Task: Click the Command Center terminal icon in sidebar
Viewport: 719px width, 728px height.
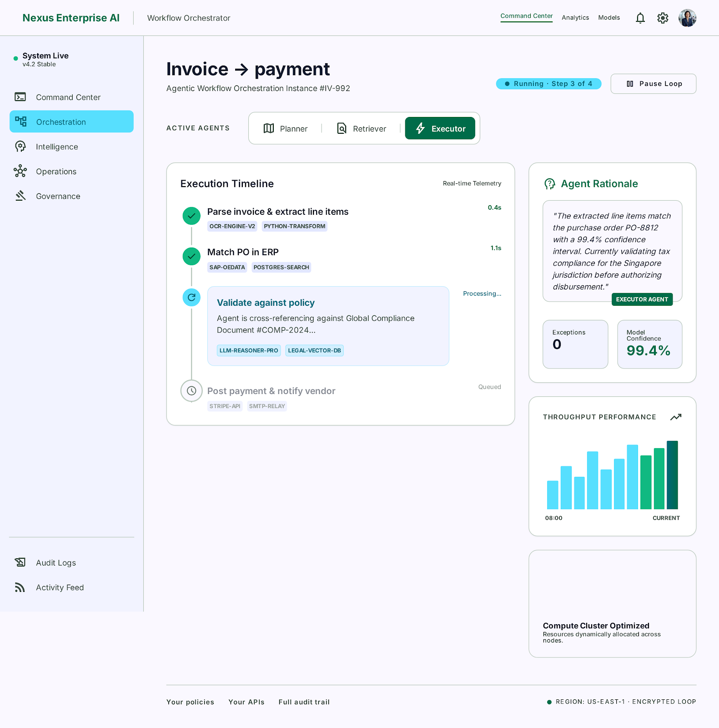Action: coord(20,97)
